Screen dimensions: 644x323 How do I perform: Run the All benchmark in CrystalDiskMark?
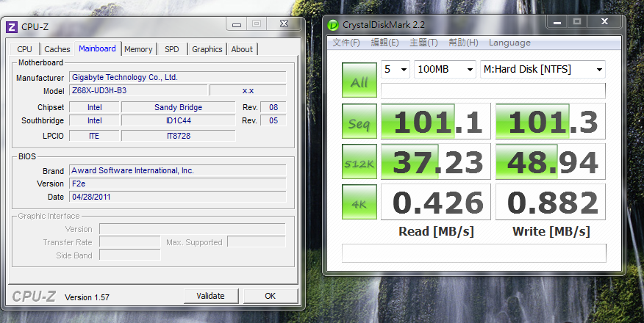359,80
